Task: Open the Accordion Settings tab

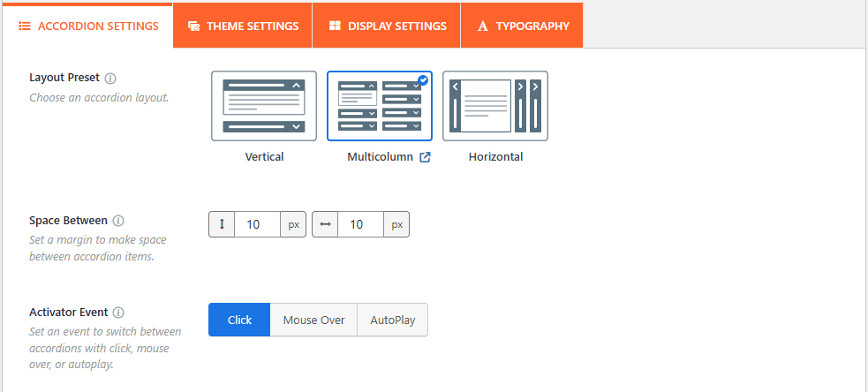Action: coord(88,26)
